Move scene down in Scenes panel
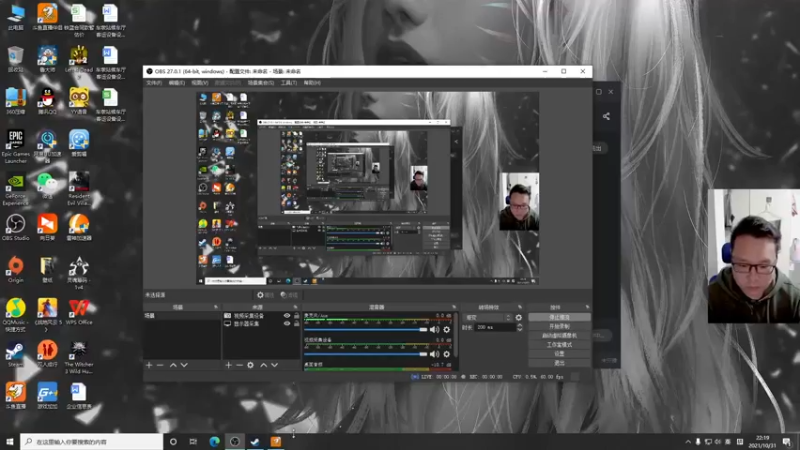800x450 pixels. click(x=184, y=365)
